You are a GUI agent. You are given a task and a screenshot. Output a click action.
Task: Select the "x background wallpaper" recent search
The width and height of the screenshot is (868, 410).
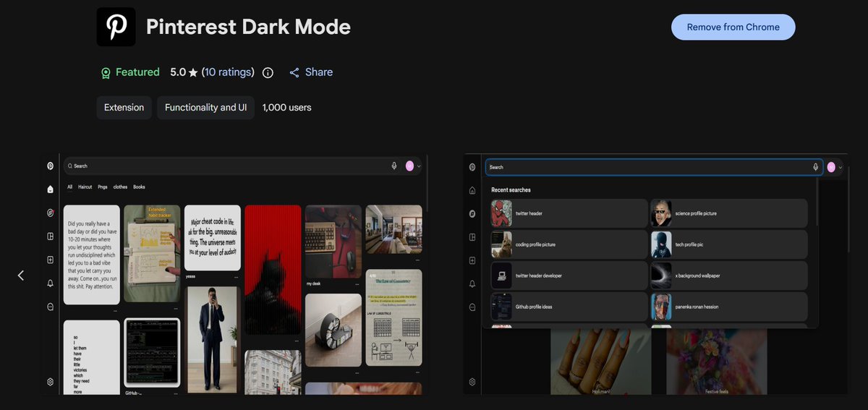[728, 276]
